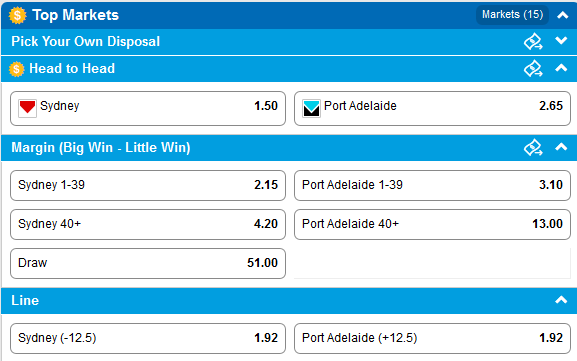Collapse the Line market section
The image size is (577, 361).
click(561, 300)
